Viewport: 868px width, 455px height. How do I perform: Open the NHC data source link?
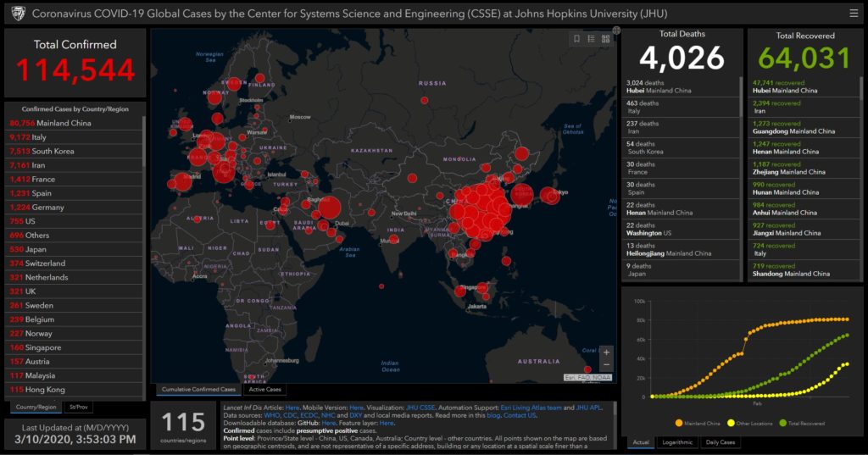(328, 415)
